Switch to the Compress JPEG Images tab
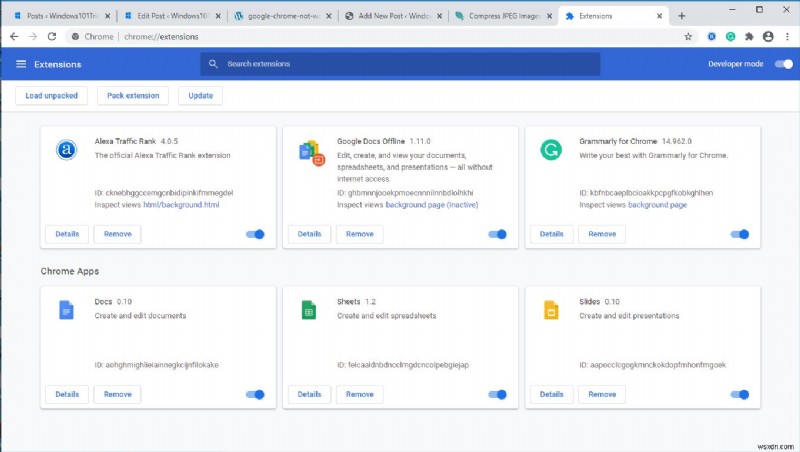Viewport: 800px width, 452px height. tap(500, 16)
